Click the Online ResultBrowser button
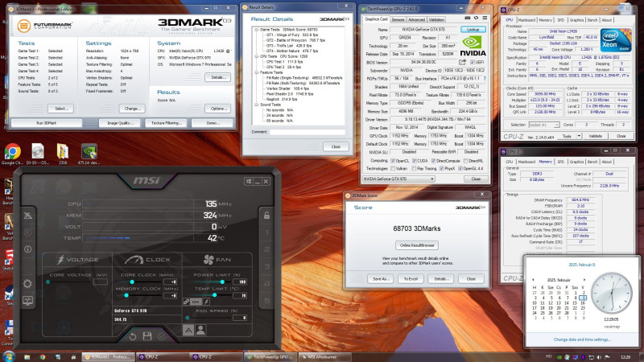This screenshot has height=362, width=644. click(x=417, y=245)
